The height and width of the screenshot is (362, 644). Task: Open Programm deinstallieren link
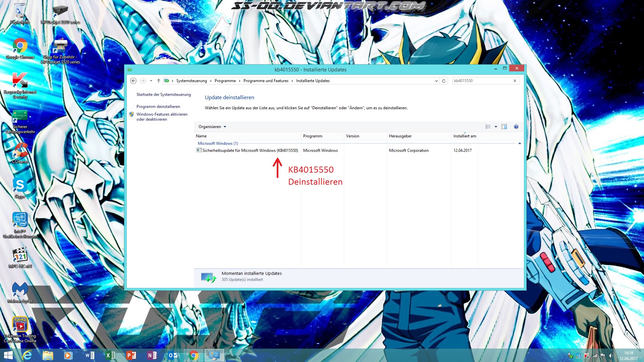(158, 107)
